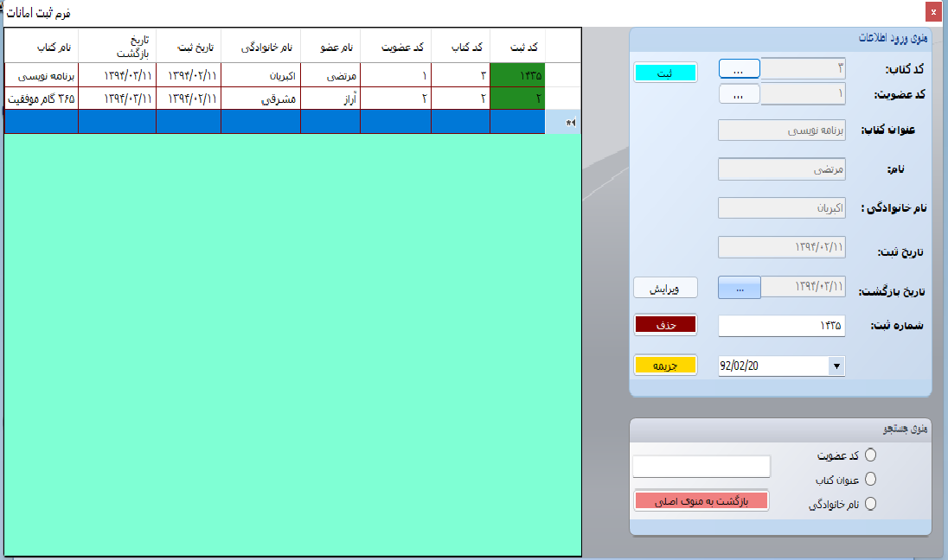Select the عنوان کتاب search radio button
The height and width of the screenshot is (560, 948).
pos(870,479)
